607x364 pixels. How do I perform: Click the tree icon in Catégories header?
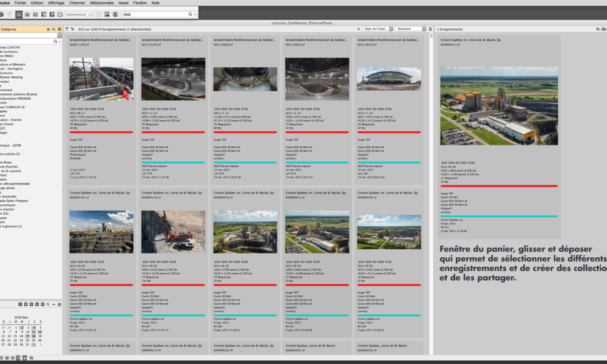48,29
